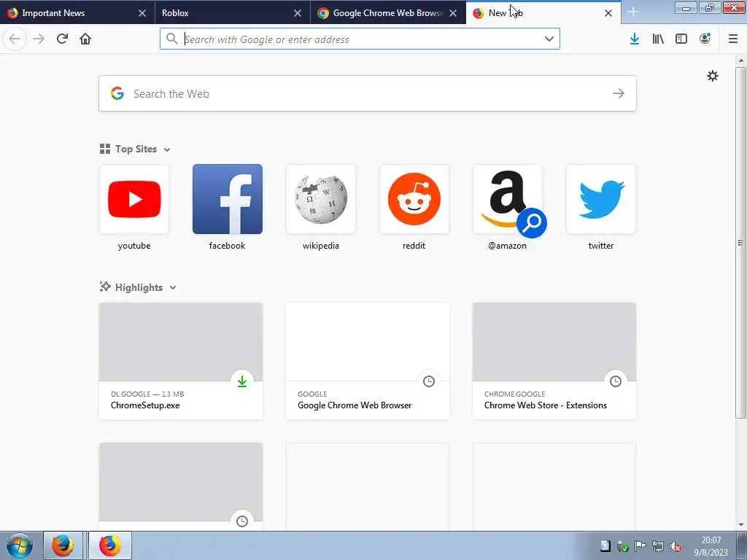
Task: Click the page vertical scrollbar thumb
Action: 740,243
